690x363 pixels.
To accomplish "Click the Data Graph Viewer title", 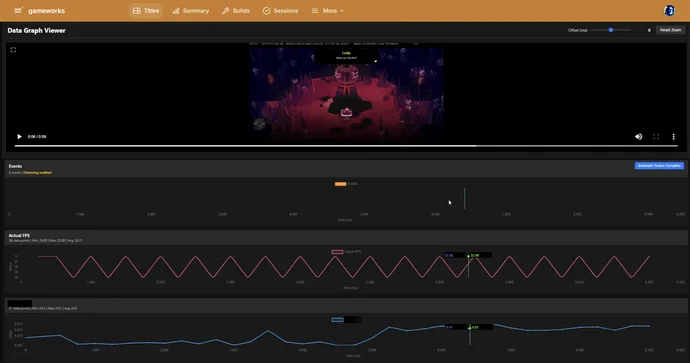I will 37,30.
